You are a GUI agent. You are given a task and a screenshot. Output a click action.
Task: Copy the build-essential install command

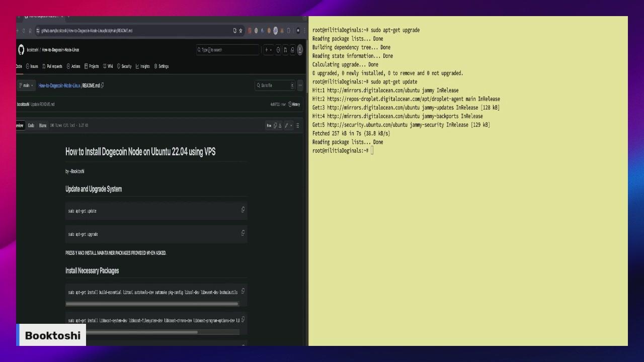click(x=243, y=291)
